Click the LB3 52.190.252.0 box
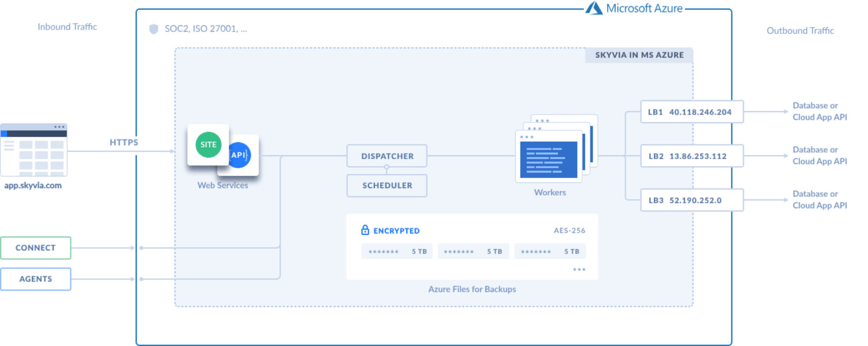The image size is (868, 346). [692, 200]
